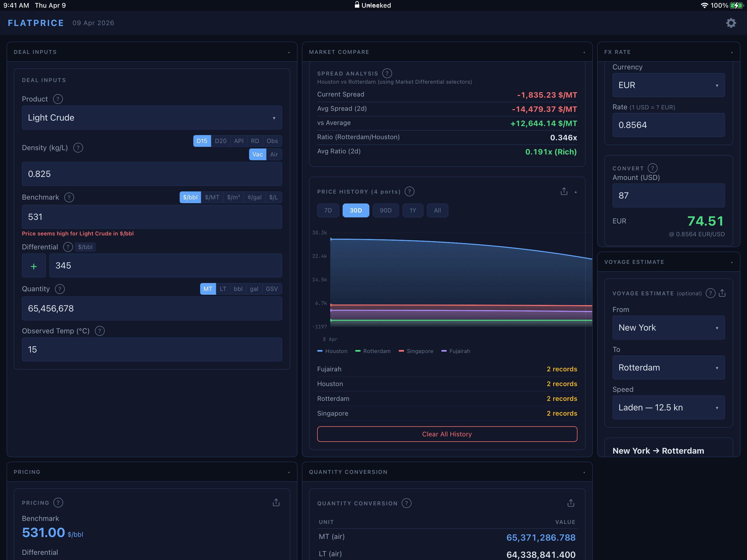Click the Differential help icon
This screenshot has width=747, height=560.
point(68,247)
